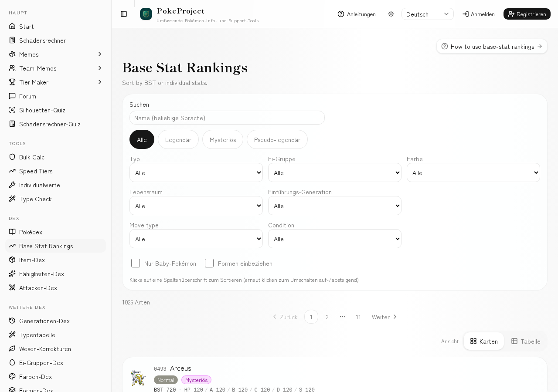Expand the Team-Memos submenu chevron
558x392 pixels.
click(x=100, y=68)
